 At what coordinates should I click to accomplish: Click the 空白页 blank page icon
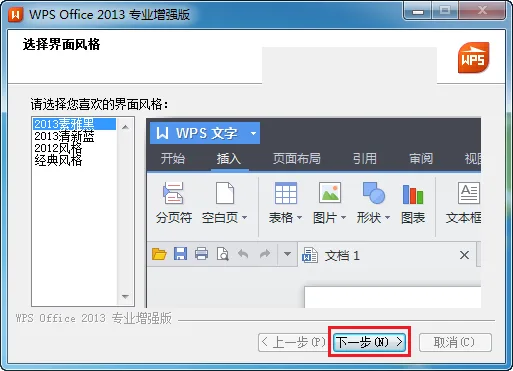(x=225, y=193)
